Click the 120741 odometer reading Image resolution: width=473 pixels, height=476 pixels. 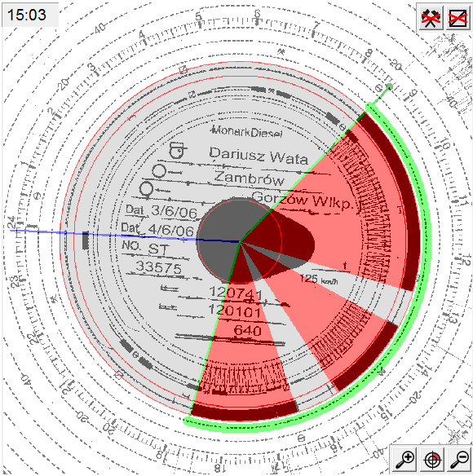point(236,293)
